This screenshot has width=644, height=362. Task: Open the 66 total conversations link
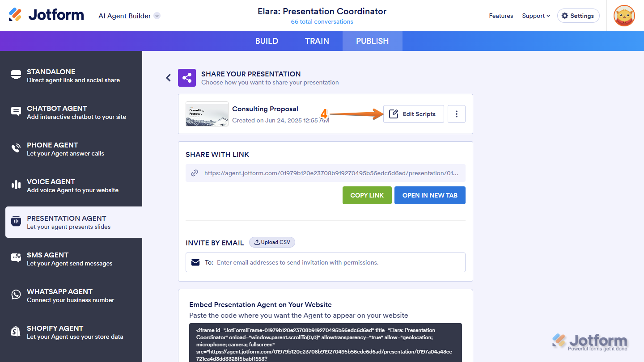(x=322, y=22)
